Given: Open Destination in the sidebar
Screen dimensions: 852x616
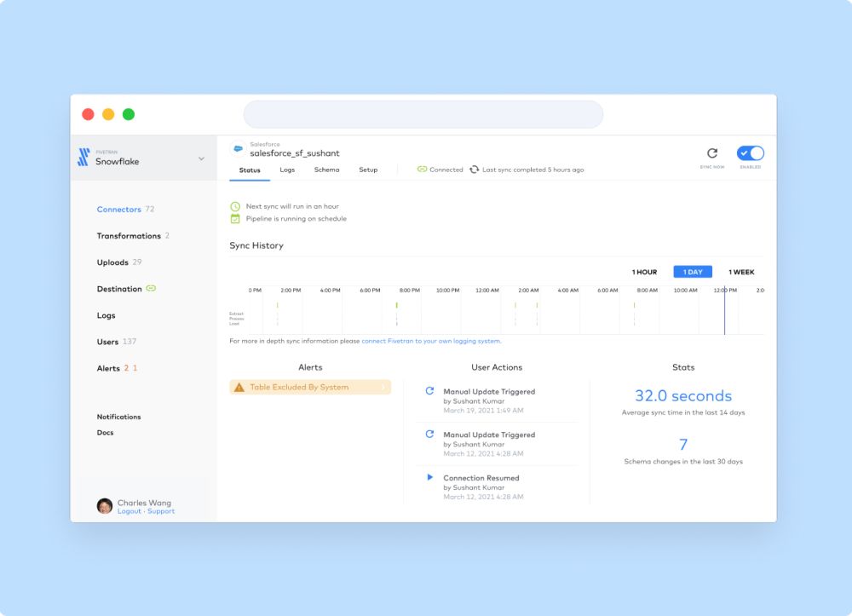Looking at the screenshot, I should (x=119, y=289).
